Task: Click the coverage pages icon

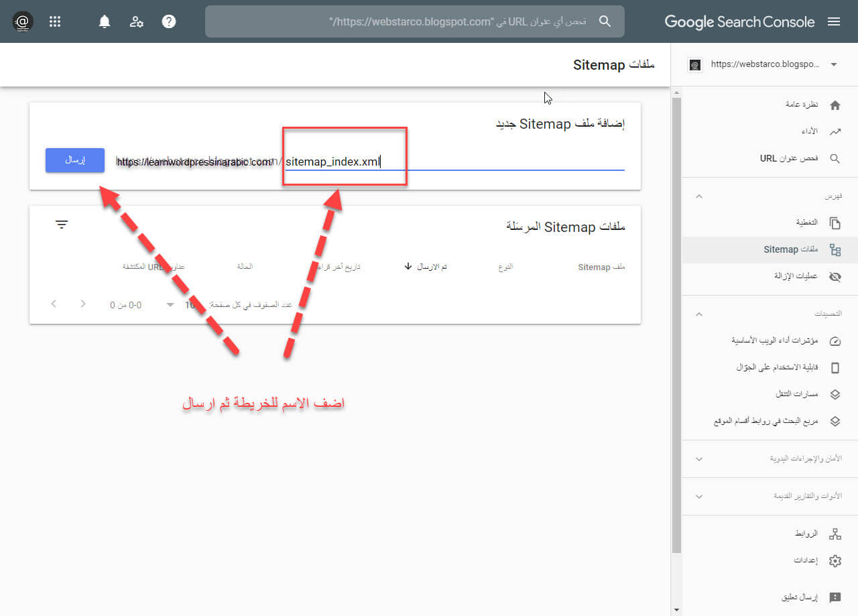Action: coord(835,223)
